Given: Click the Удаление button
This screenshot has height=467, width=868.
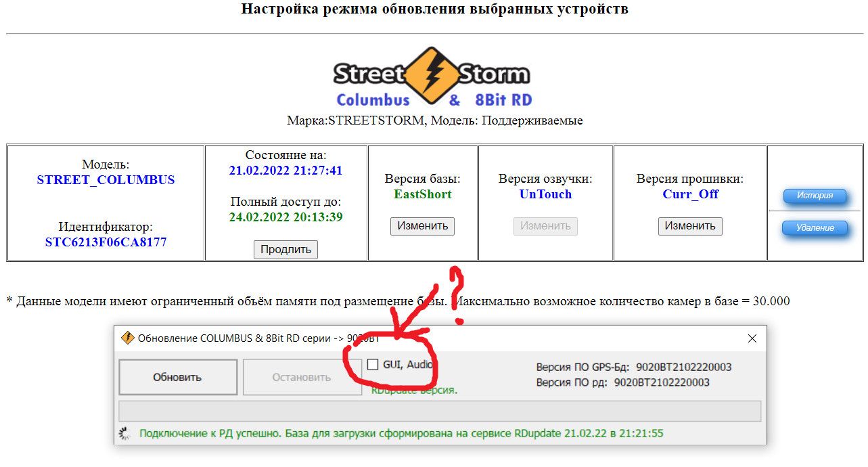Looking at the screenshot, I should [815, 228].
